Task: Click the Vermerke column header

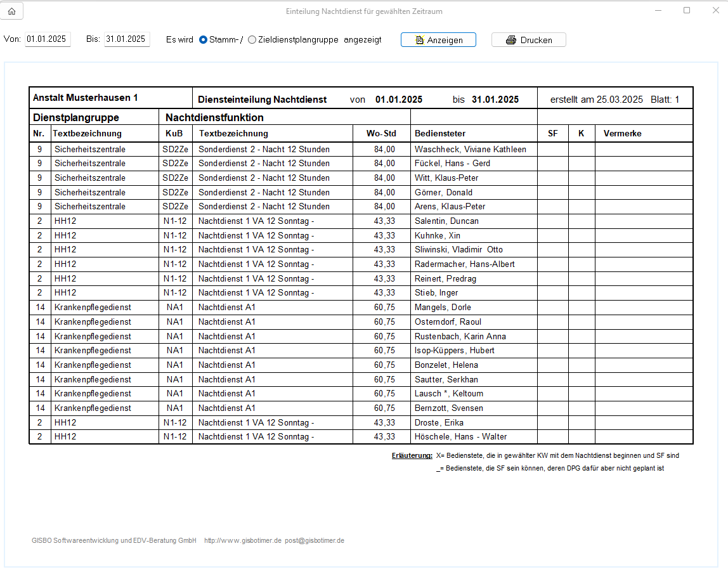Action: pyautogui.click(x=622, y=134)
